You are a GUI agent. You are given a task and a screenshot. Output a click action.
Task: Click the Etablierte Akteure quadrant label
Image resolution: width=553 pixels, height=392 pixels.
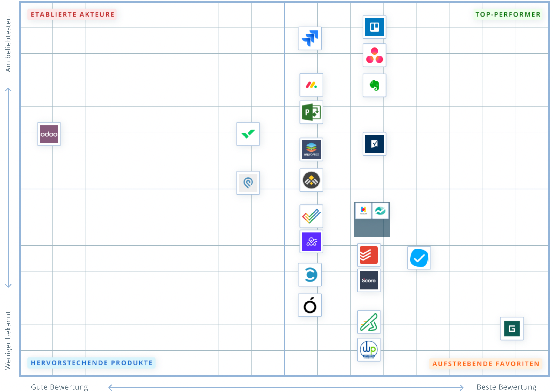coord(72,14)
